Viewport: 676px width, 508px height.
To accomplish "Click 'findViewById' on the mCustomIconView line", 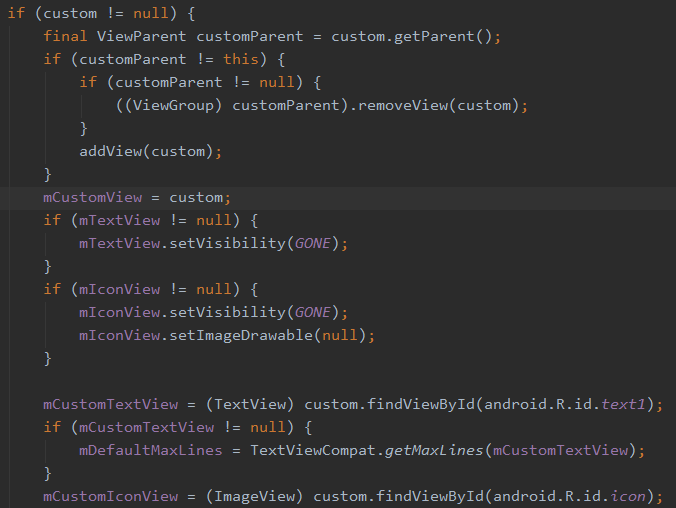I will [430, 496].
